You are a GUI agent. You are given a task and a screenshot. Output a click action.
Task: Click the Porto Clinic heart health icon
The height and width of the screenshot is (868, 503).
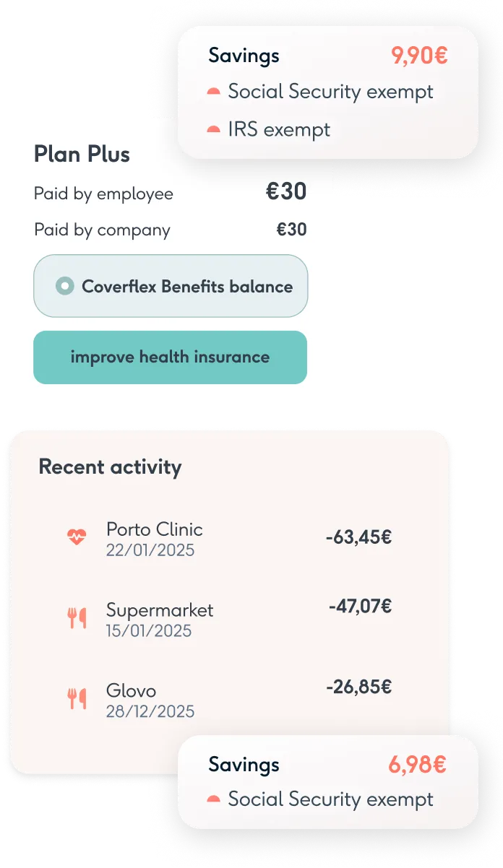click(77, 537)
